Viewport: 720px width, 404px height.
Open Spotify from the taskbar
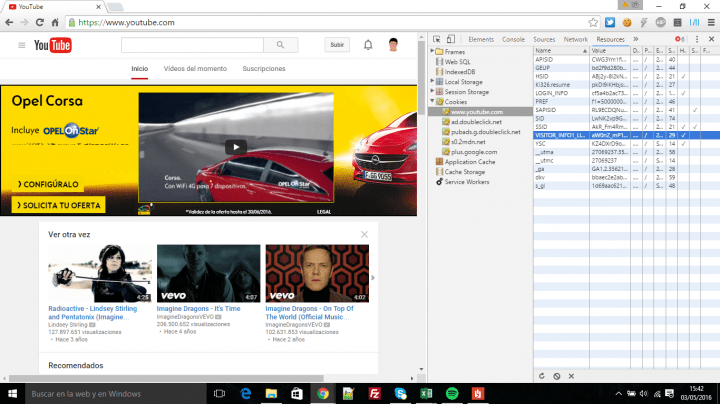[x=452, y=393]
